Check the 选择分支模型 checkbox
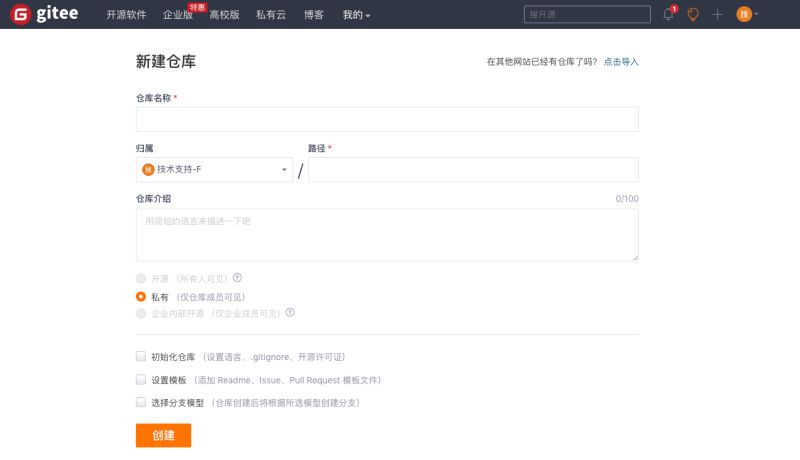 (141, 402)
